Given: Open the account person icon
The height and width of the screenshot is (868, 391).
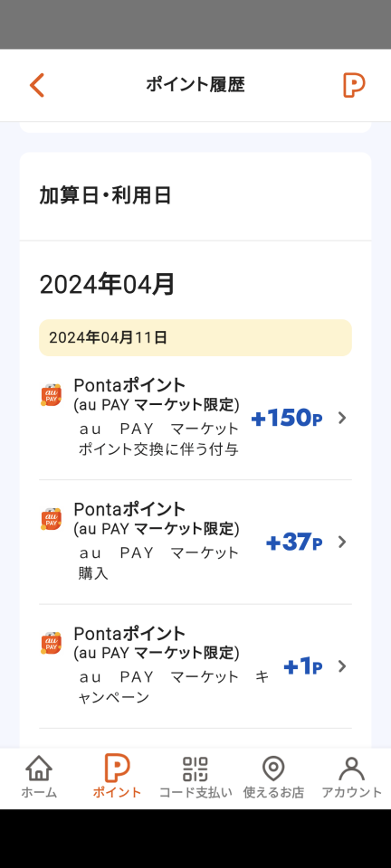Looking at the screenshot, I should coord(352,769).
